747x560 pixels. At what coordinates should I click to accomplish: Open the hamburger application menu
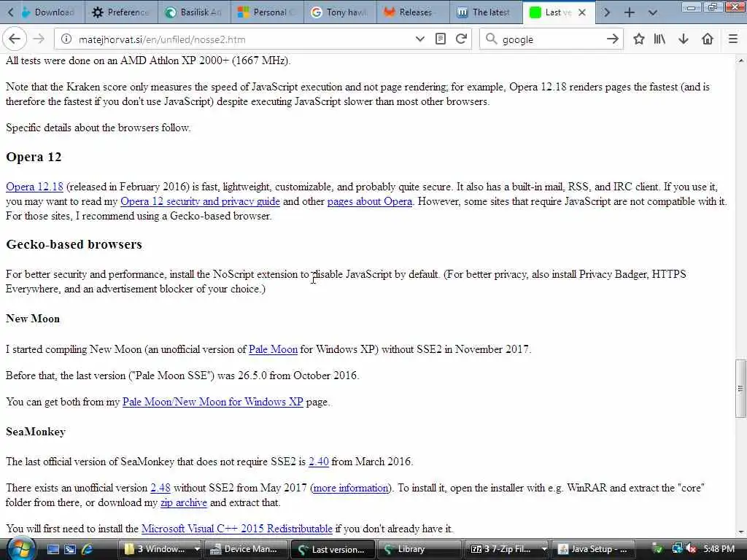click(733, 39)
